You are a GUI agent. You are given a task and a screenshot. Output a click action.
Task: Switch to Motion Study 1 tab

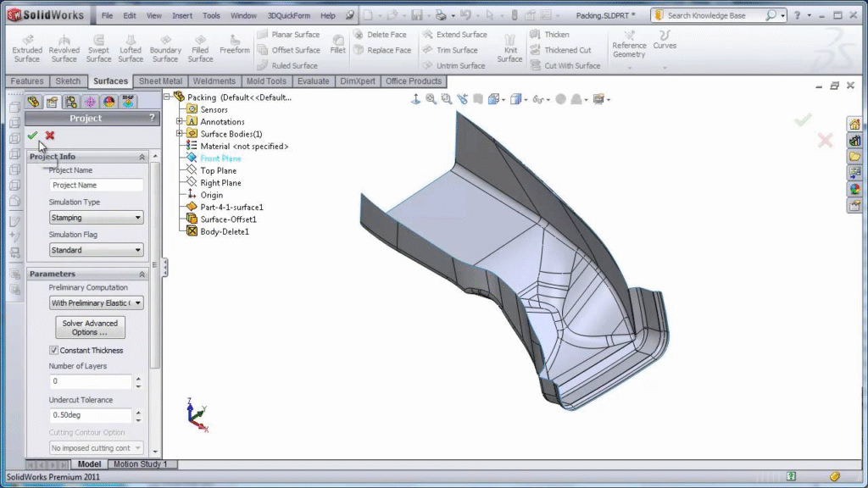pyautogui.click(x=141, y=464)
